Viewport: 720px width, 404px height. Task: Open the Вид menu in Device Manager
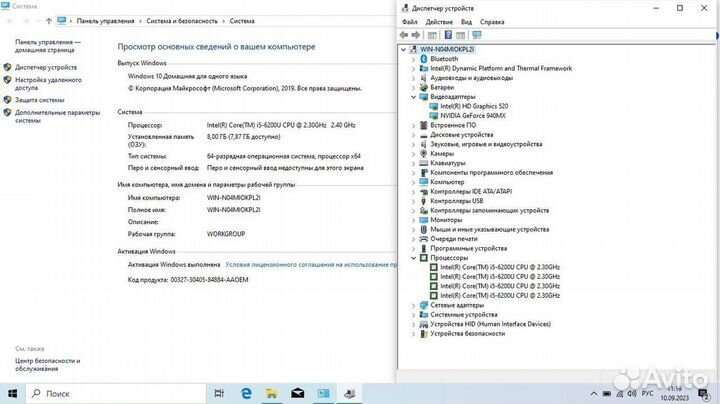(466, 22)
